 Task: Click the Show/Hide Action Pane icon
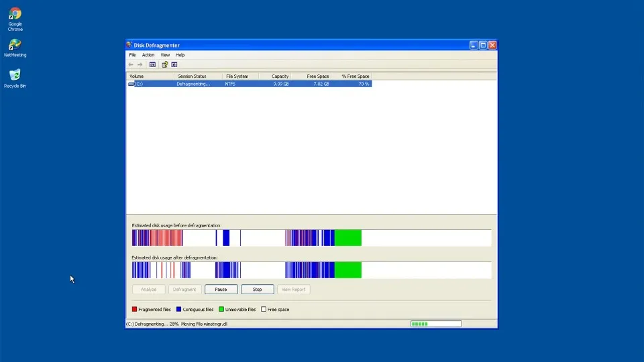point(174,64)
